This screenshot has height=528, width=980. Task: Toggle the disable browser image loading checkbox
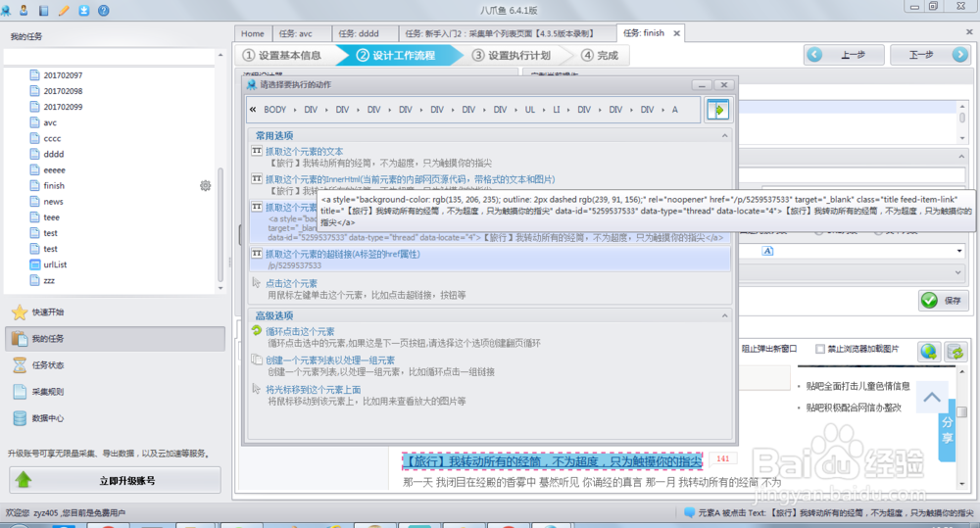coord(819,349)
